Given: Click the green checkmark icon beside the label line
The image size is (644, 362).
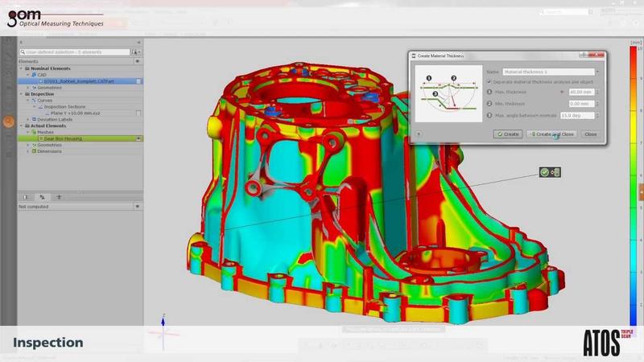Looking at the screenshot, I should coord(545,172).
